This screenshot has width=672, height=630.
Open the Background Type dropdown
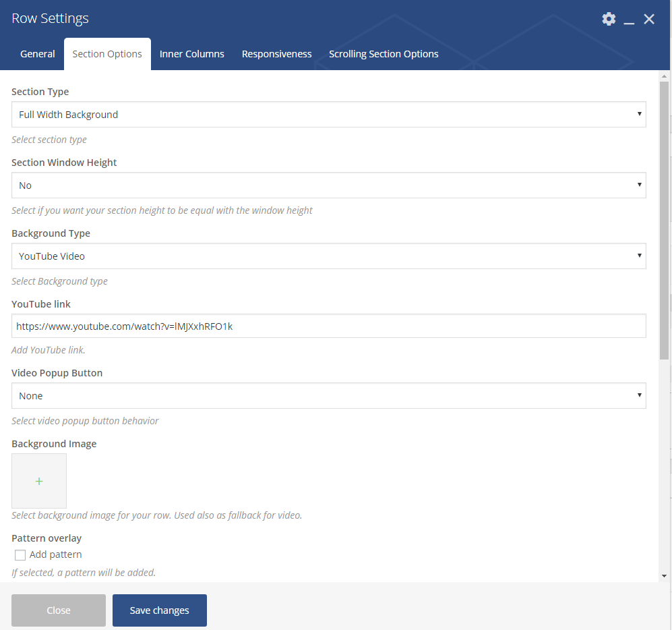[328, 256]
